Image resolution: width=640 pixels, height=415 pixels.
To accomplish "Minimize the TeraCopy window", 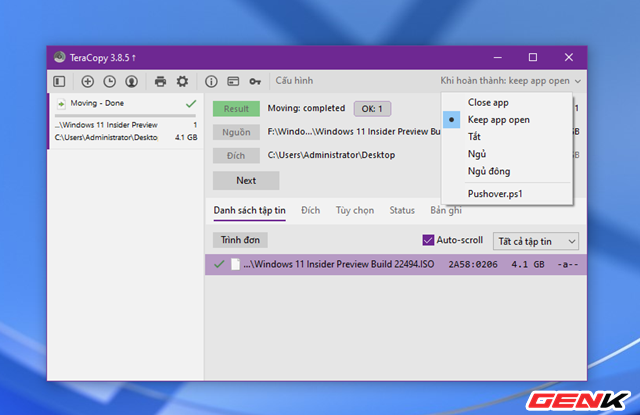I will tap(498, 57).
